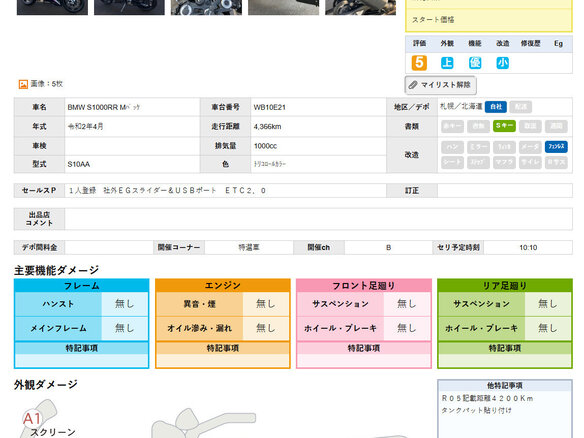Click the greyed badge next to 自社
The height and width of the screenshot is (438, 584).
(520, 107)
